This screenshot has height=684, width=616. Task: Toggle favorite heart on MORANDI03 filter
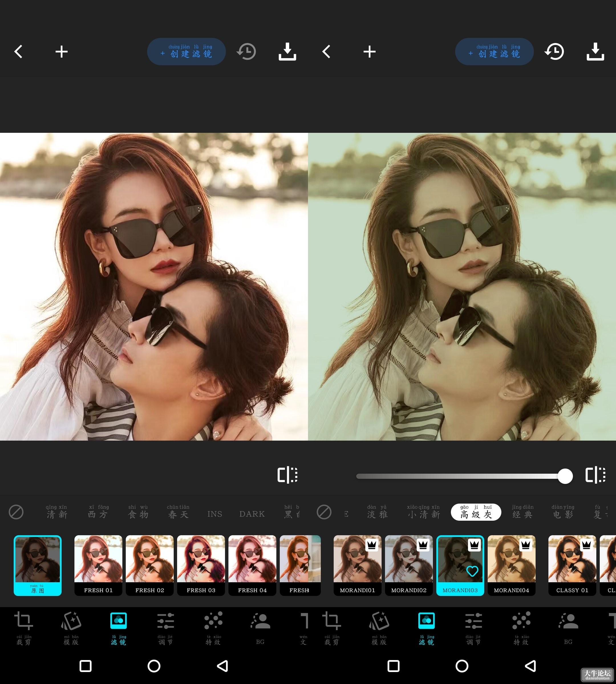[x=472, y=571]
